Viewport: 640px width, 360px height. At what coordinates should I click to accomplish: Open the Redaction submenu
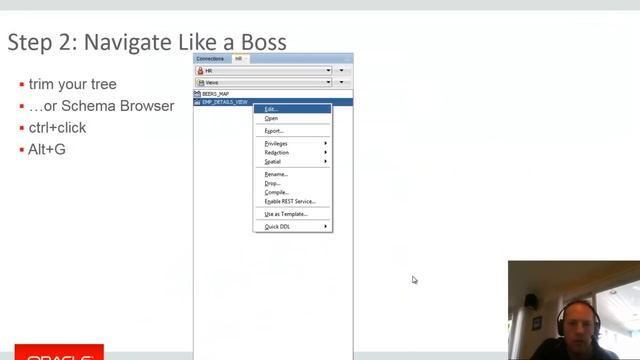tap(292, 153)
